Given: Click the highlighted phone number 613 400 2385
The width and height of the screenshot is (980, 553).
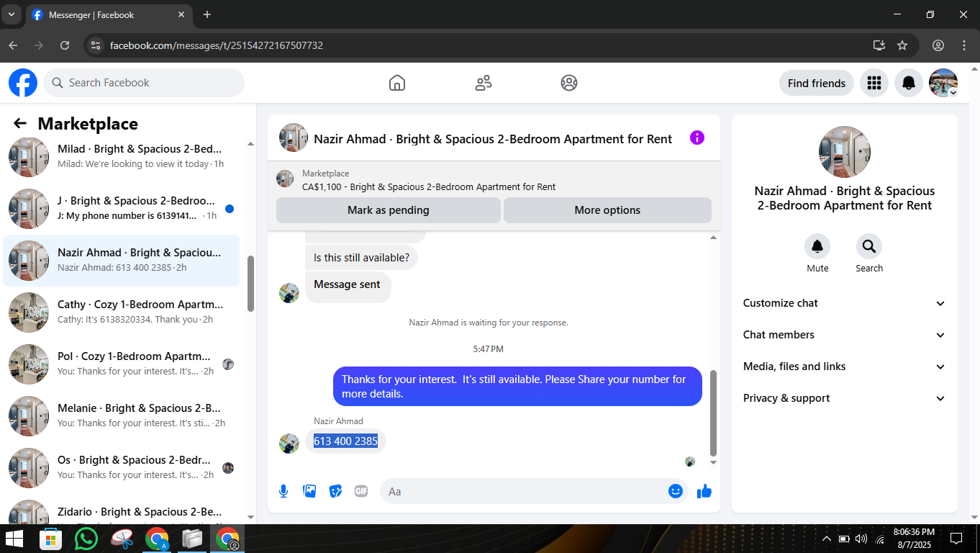Looking at the screenshot, I should tap(345, 441).
